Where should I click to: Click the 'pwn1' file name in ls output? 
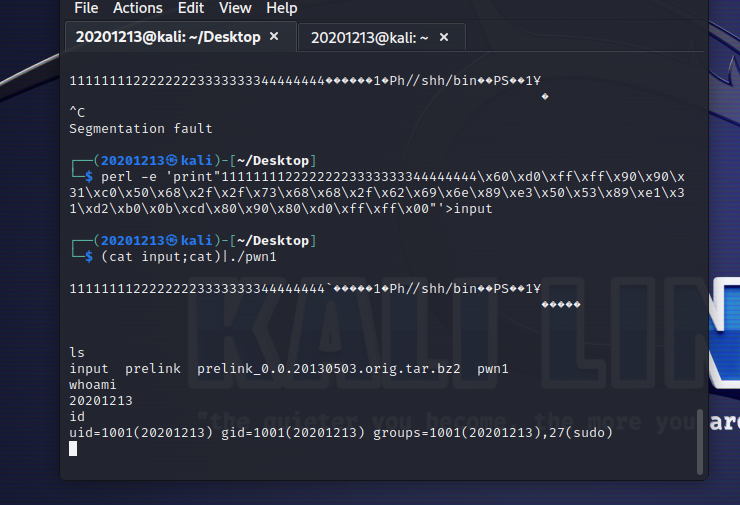(493, 369)
